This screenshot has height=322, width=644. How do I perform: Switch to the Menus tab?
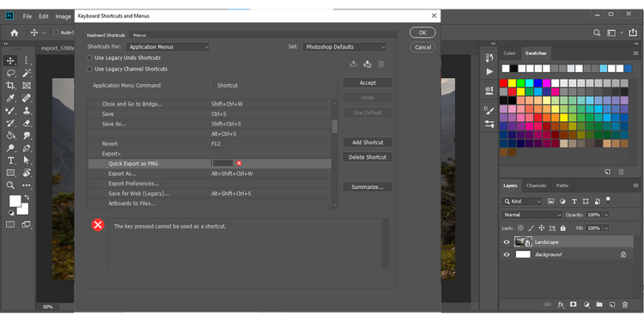[x=139, y=35]
